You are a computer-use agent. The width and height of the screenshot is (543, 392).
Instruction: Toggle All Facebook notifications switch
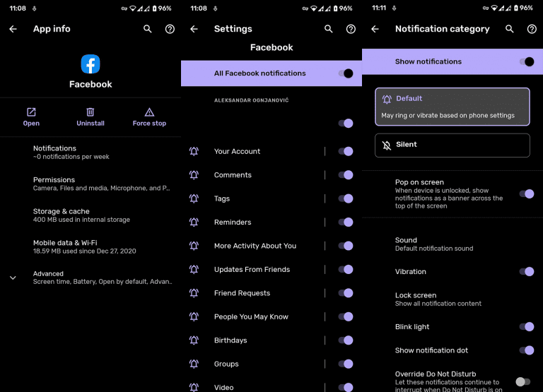(346, 73)
